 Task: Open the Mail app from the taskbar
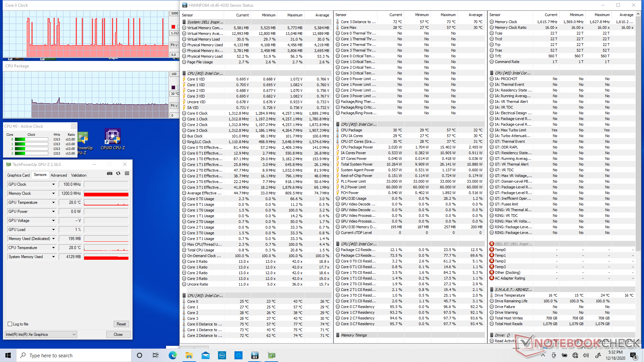coord(205,355)
